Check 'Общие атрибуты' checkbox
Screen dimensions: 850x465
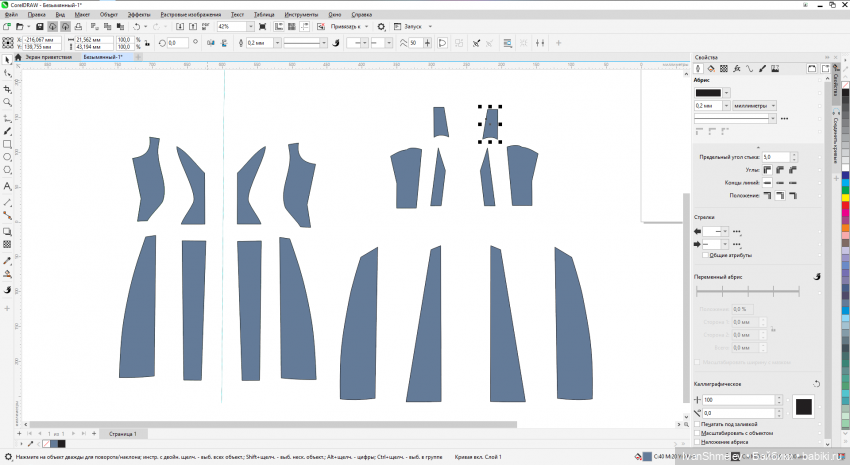coord(705,255)
